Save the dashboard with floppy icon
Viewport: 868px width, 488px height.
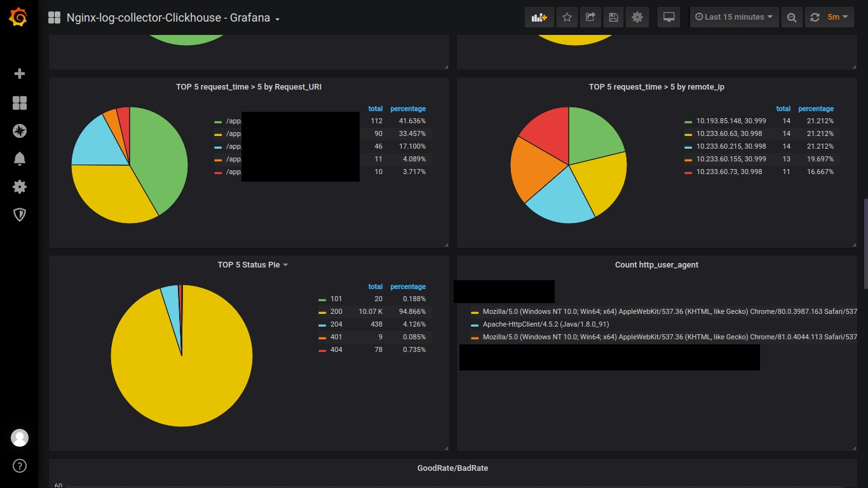pyautogui.click(x=613, y=17)
